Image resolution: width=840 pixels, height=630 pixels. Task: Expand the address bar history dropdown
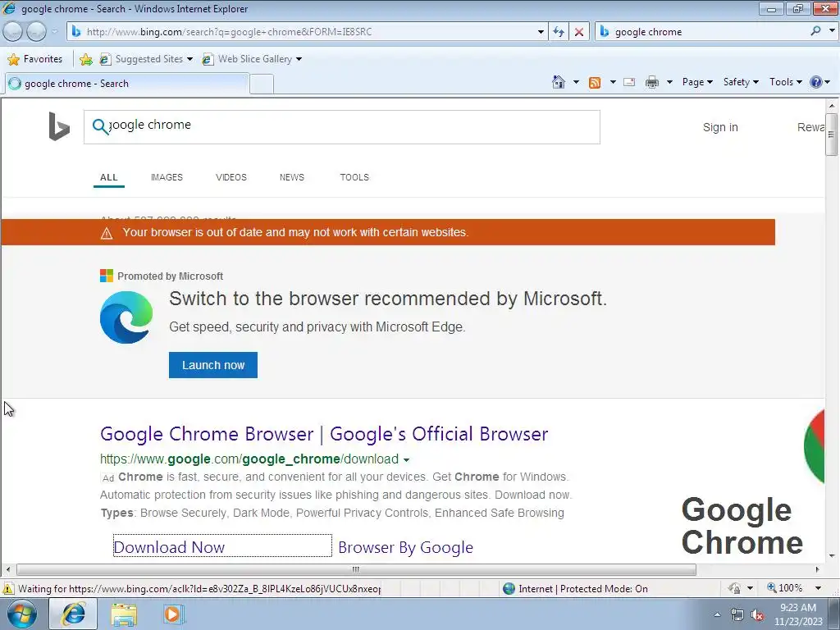pyautogui.click(x=541, y=32)
